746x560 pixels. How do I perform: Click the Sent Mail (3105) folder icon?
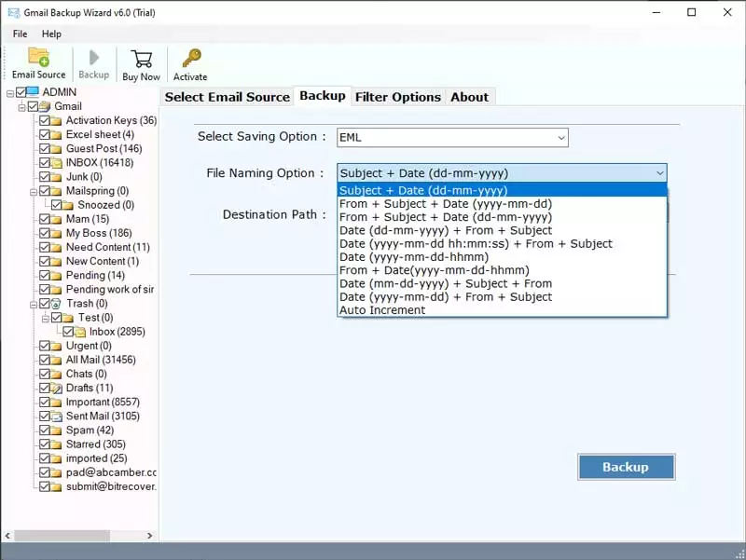coord(56,417)
